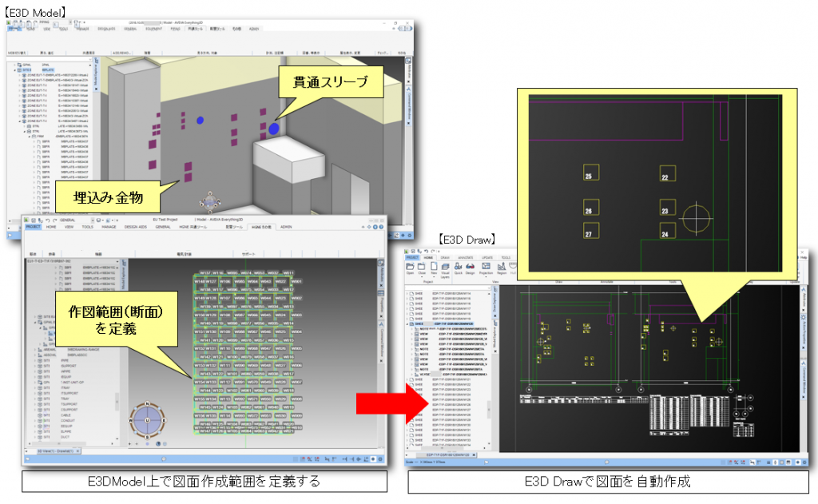Click the Projection icon in E3D Draw ribbon
The height and width of the screenshot is (504, 818).
486,266
